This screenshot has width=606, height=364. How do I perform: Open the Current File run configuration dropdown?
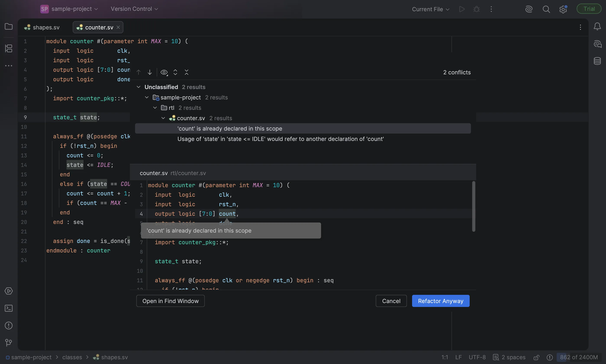[431, 9]
